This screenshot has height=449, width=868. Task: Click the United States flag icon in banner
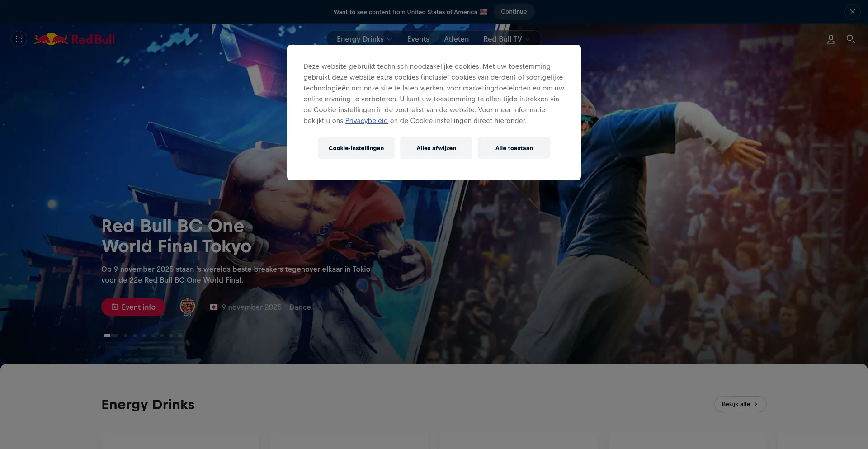pos(483,12)
